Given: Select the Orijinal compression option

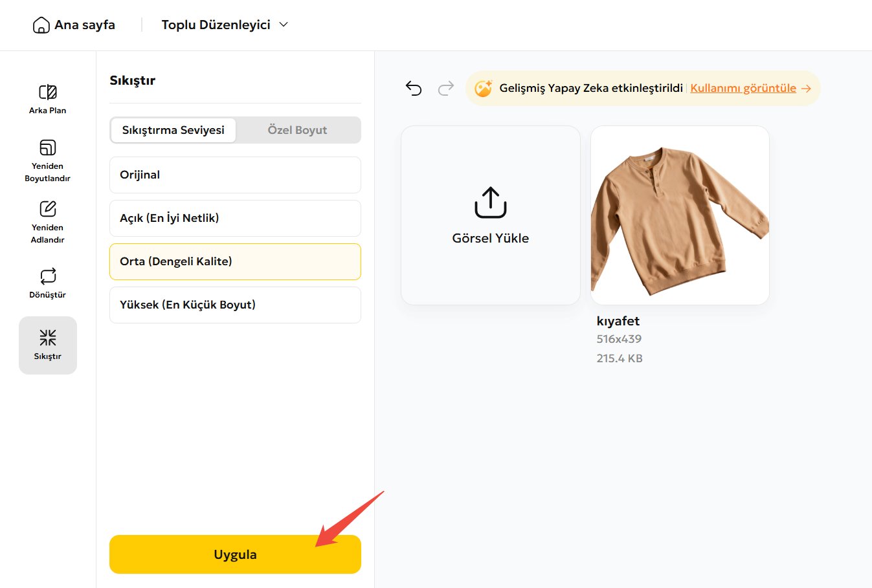Looking at the screenshot, I should (x=235, y=175).
